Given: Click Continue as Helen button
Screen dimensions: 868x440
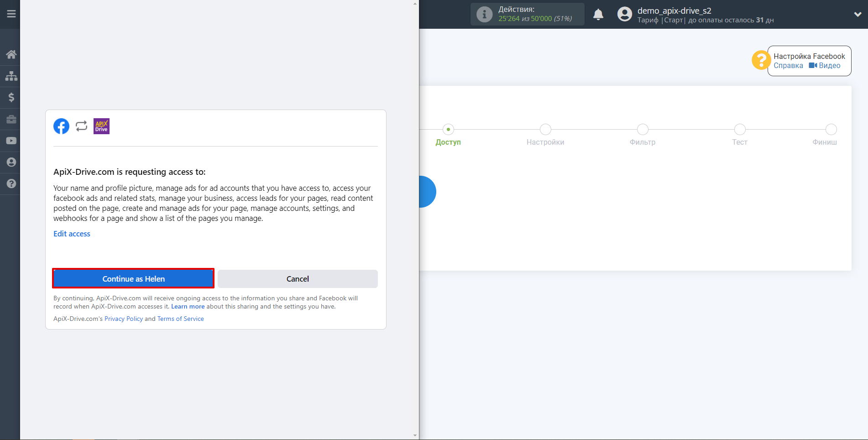Looking at the screenshot, I should tap(133, 278).
